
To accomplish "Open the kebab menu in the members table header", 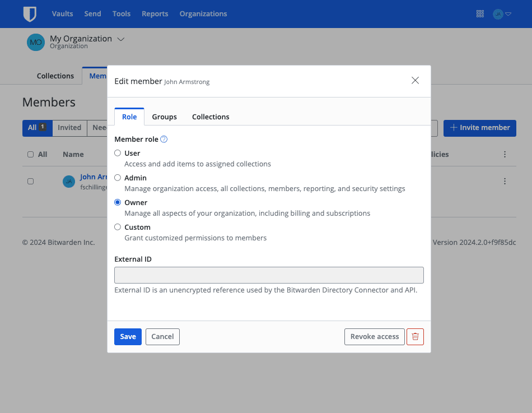I will tap(505, 154).
